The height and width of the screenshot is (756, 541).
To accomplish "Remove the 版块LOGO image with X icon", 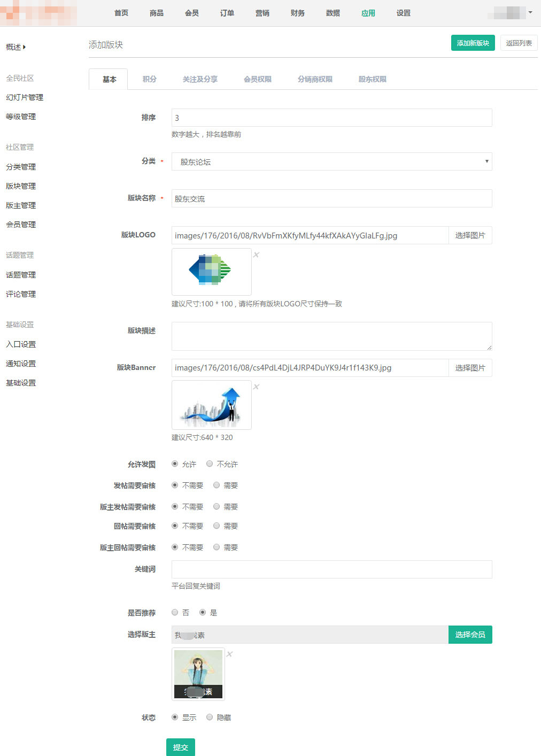I will coord(256,255).
